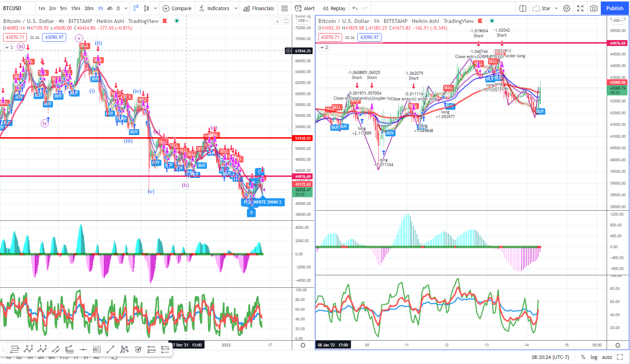Open indicator templates grid icon
The image size is (630, 364).
click(x=285, y=8)
